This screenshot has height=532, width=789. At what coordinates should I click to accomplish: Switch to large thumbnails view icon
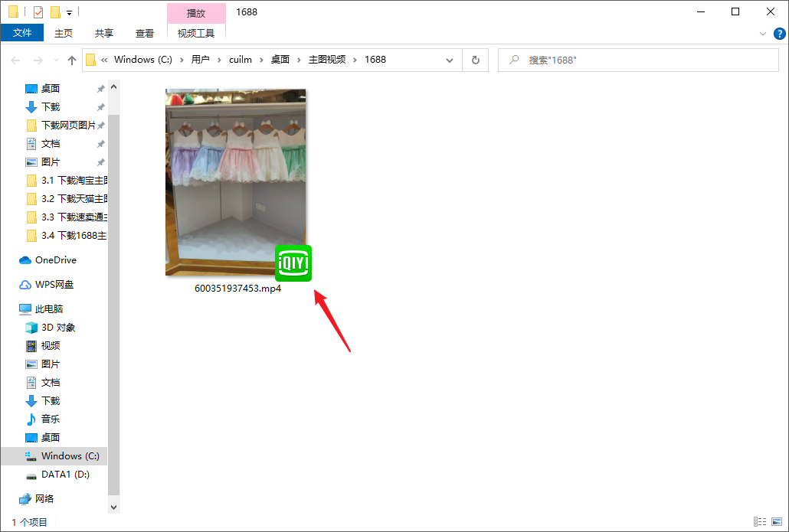tap(777, 522)
